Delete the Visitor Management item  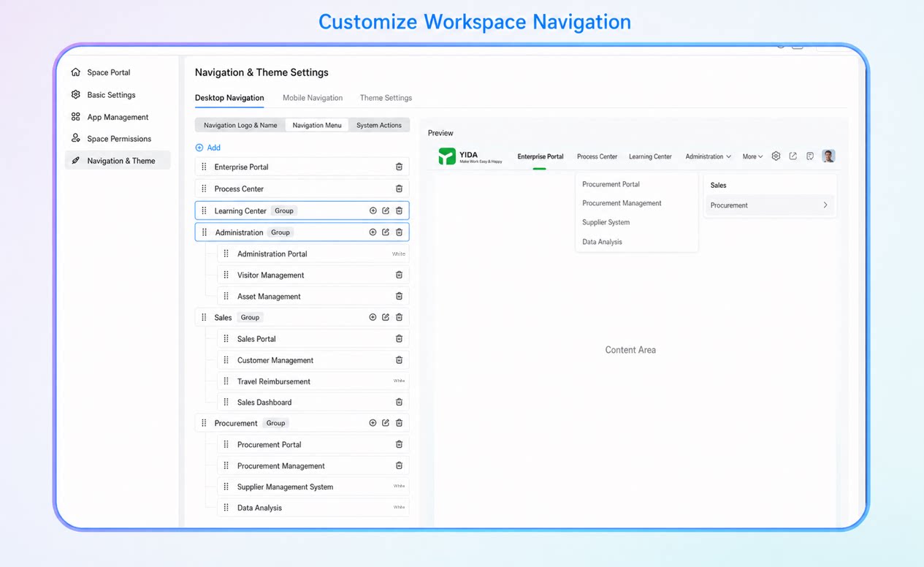(399, 275)
